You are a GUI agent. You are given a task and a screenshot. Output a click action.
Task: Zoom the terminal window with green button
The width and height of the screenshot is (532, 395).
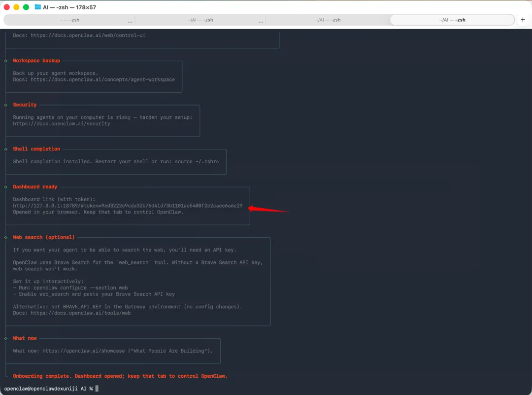point(26,7)
